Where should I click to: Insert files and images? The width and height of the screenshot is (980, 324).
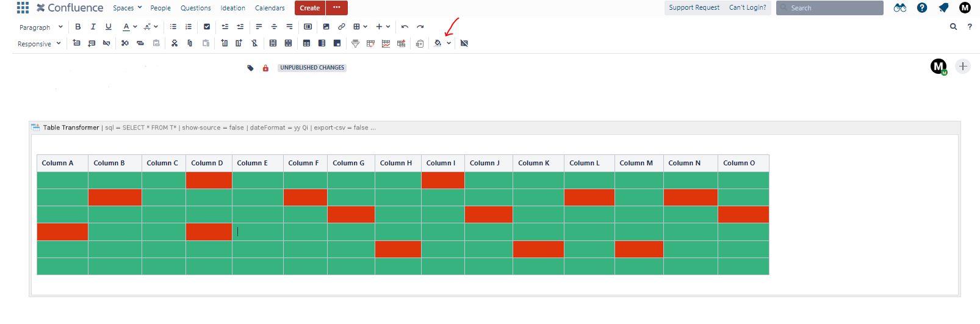click(x=326, y=27)
